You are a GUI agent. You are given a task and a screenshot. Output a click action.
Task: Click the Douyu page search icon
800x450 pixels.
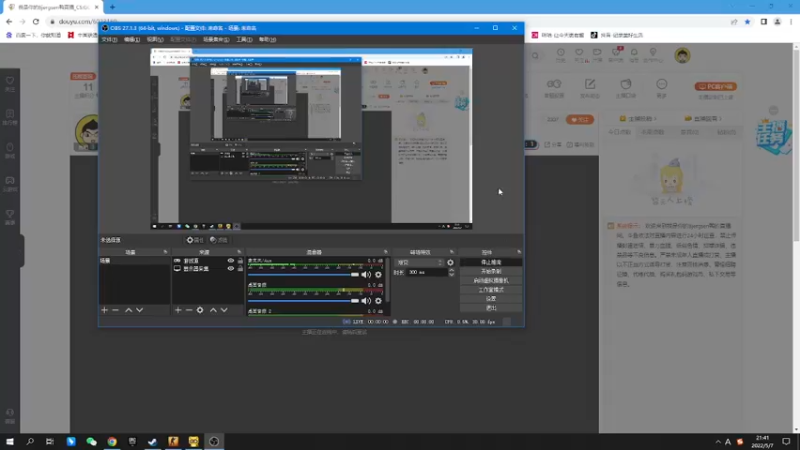535,56
